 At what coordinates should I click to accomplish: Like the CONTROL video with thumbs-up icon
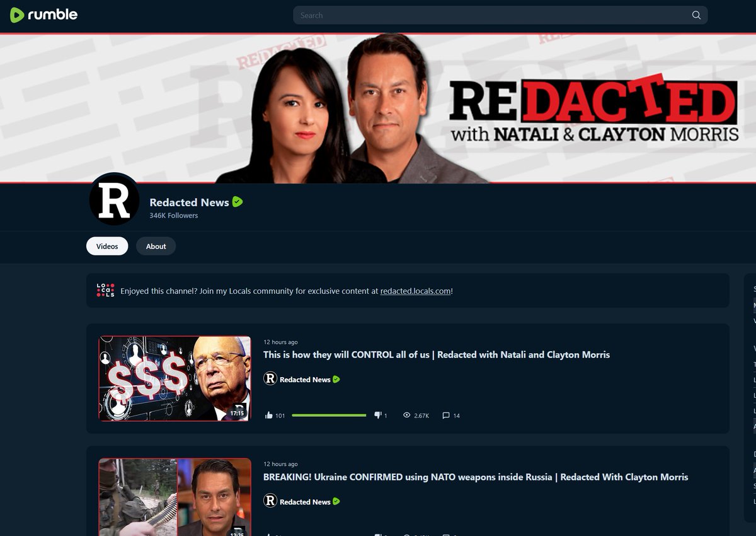[x=269, y=416]
